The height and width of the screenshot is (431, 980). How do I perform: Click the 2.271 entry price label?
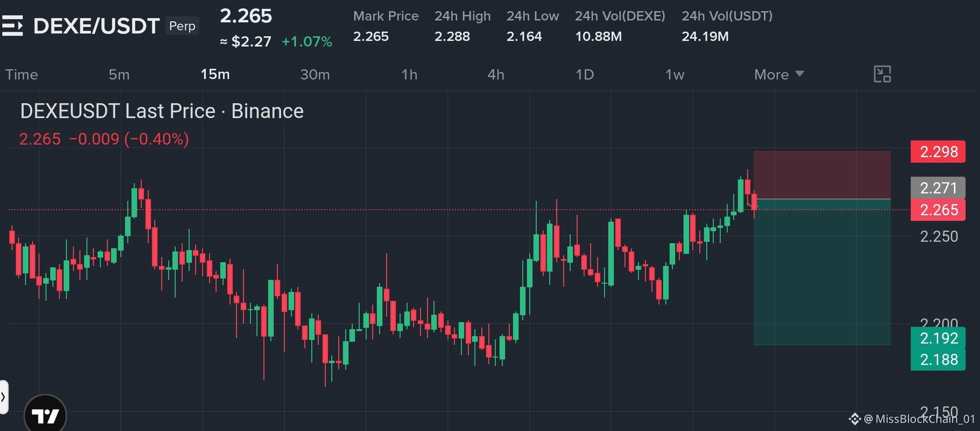pos(938,188)
